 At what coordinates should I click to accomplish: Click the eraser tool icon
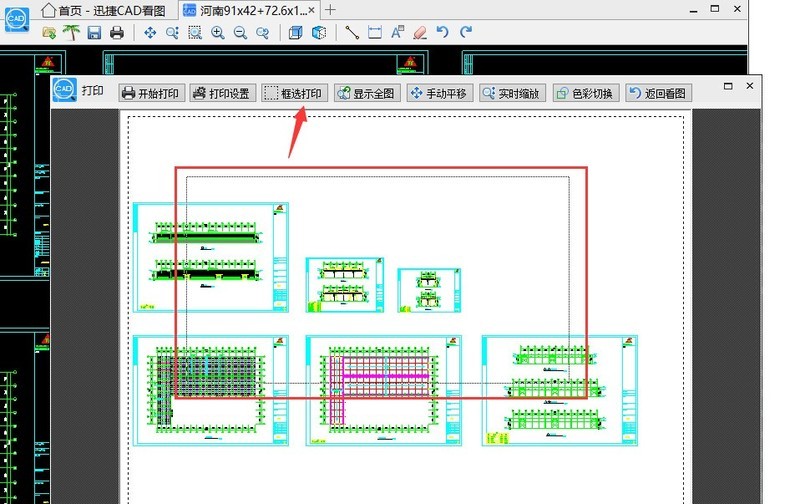tap(420, 33)
